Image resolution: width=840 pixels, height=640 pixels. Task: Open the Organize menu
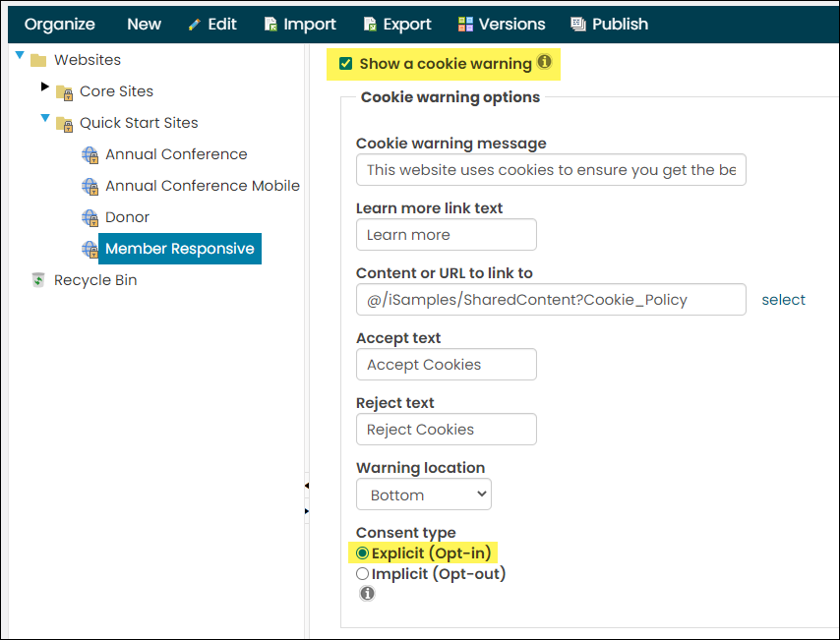(x=59, y=25)
